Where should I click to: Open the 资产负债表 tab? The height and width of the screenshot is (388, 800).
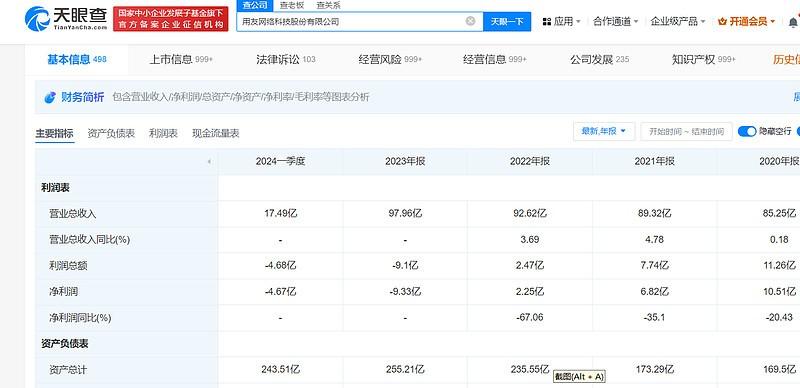tap(111, 133)
